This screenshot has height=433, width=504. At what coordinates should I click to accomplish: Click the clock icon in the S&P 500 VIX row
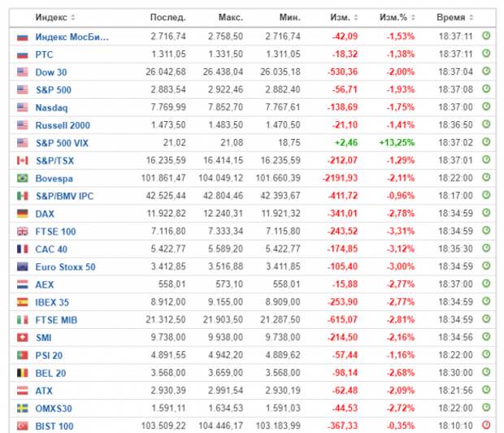(x=486, y=141)
